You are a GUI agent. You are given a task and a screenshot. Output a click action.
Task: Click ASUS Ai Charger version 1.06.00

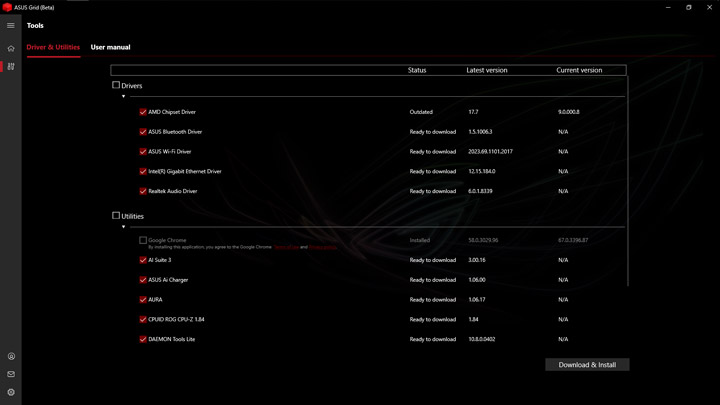[477, 280]
